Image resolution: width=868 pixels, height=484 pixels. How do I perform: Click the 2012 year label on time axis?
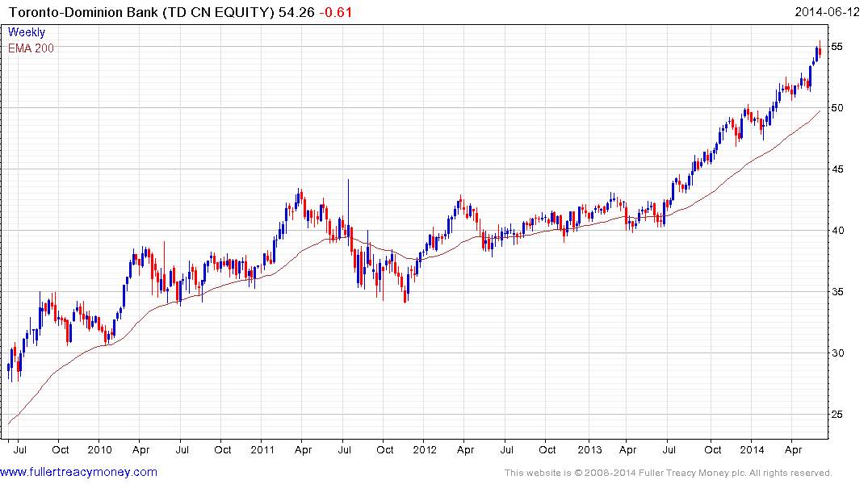pos(425,449)
